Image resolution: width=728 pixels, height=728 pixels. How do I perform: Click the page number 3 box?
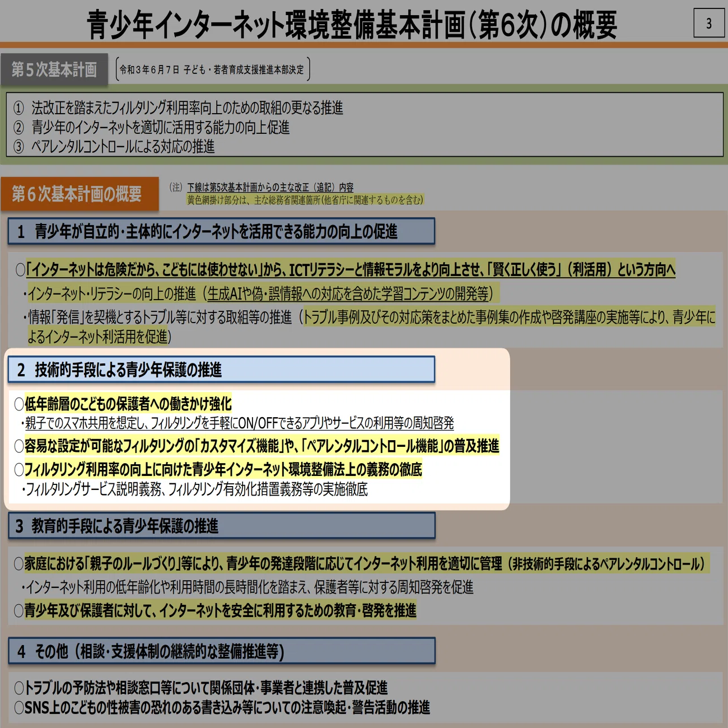[709, 23]
